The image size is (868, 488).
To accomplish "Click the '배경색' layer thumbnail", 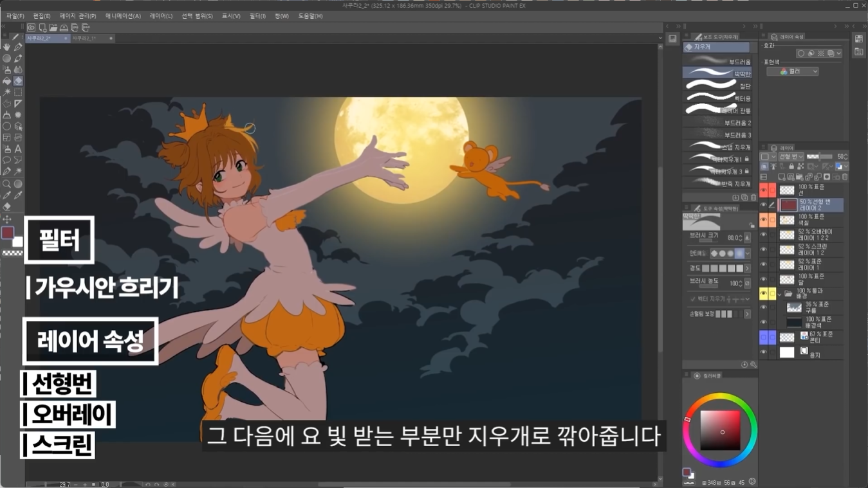I will 794,322.
